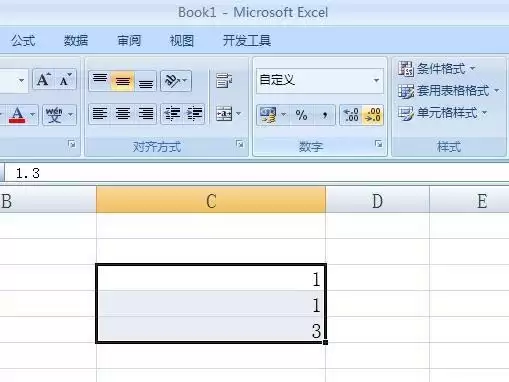Click the cell containing 3
The width and height of the screenshot is (509, 382).
pos(211,330)
